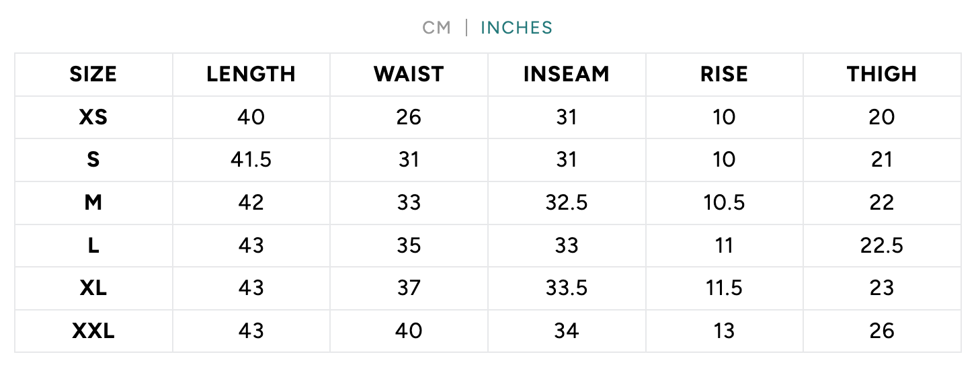Image resolution: width=980 pixels, height=371 pixels.
Task: Switch units to CM
Action: click(436, 28)
